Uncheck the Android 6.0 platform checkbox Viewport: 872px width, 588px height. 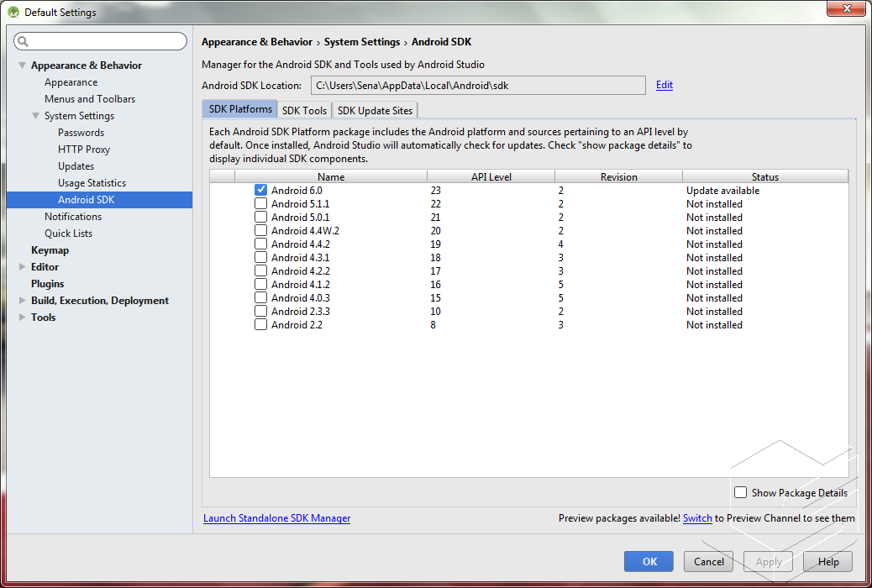coord(260,190)
